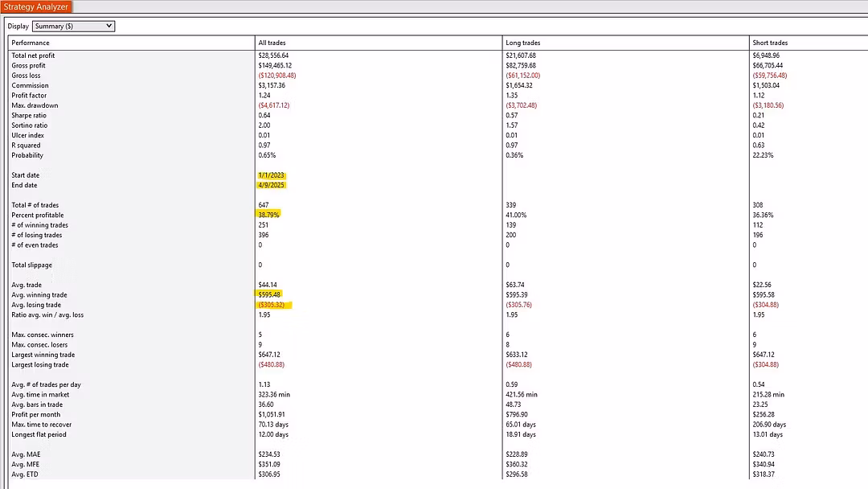Click the 0.63 short trades R squared
This screenshot has height=489, width=868.
point(759,145)
